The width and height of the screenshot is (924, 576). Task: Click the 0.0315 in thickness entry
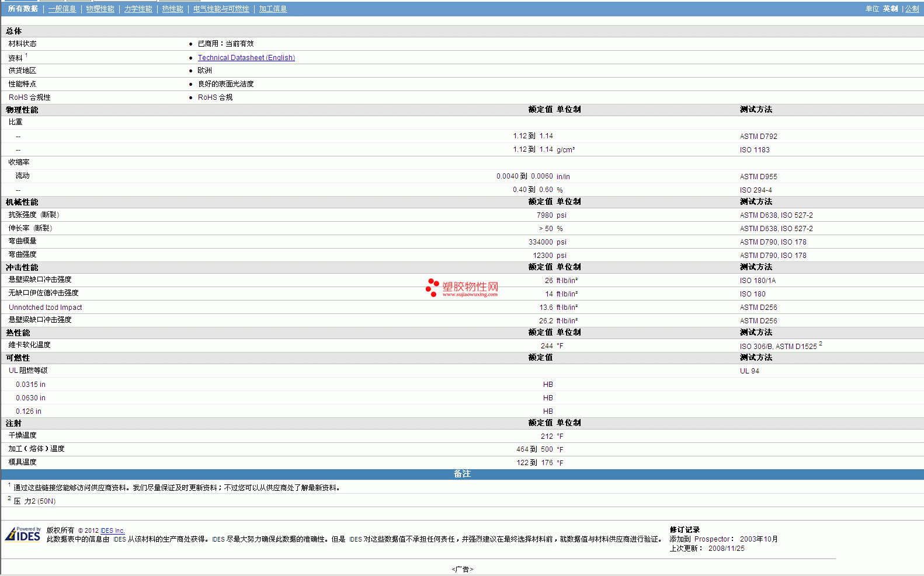tap(30, 385)
